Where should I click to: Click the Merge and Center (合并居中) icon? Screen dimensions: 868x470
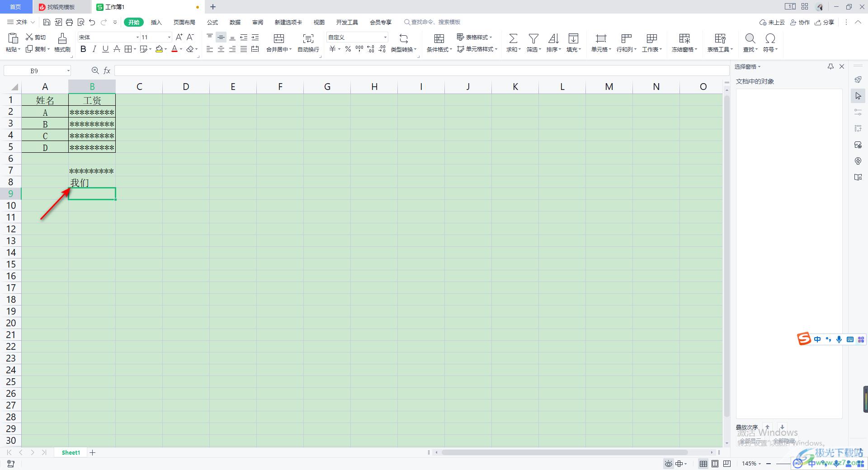279,38
